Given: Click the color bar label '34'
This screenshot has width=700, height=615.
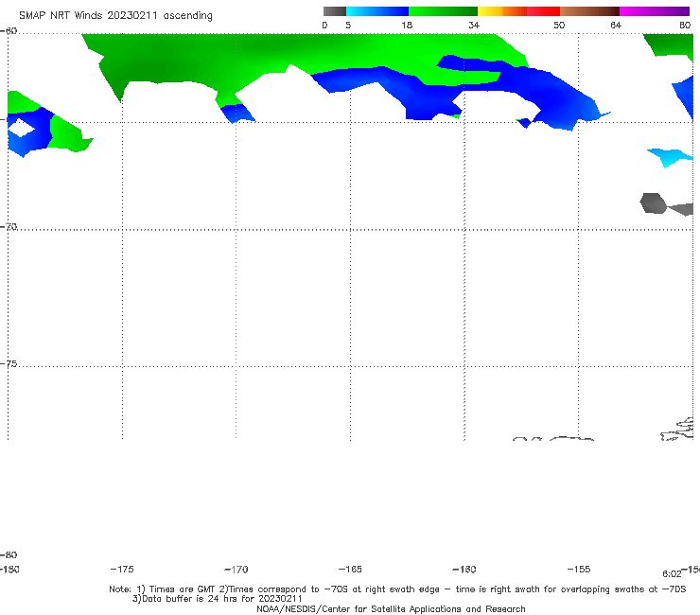Looking at the screenshot, I should click(x=474, y=25).
